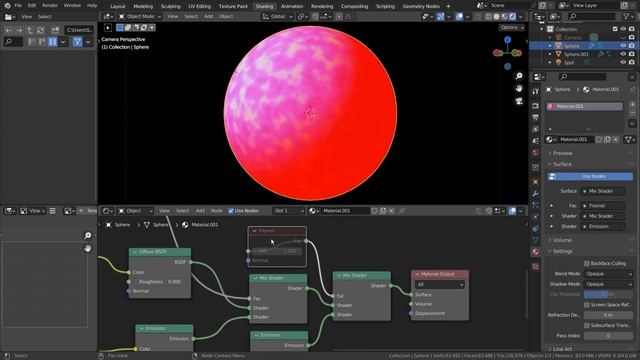This screenshot has height=360, width=640.
Task: Open the Modifiers properties tab wrench icon
Action: 536,193
